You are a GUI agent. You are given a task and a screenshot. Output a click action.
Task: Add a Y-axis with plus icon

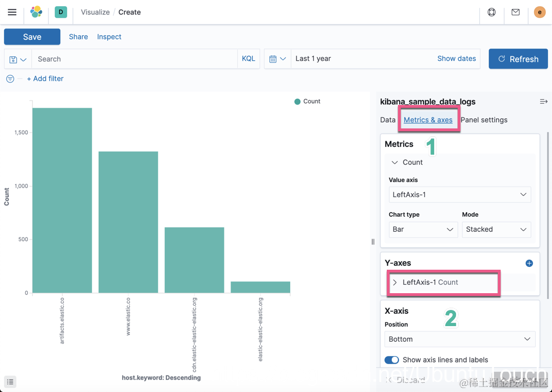coord(529,263)
